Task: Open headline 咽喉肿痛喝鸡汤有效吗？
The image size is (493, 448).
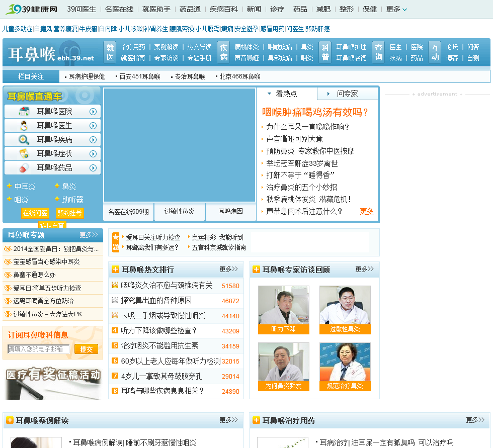Action: 315,112
